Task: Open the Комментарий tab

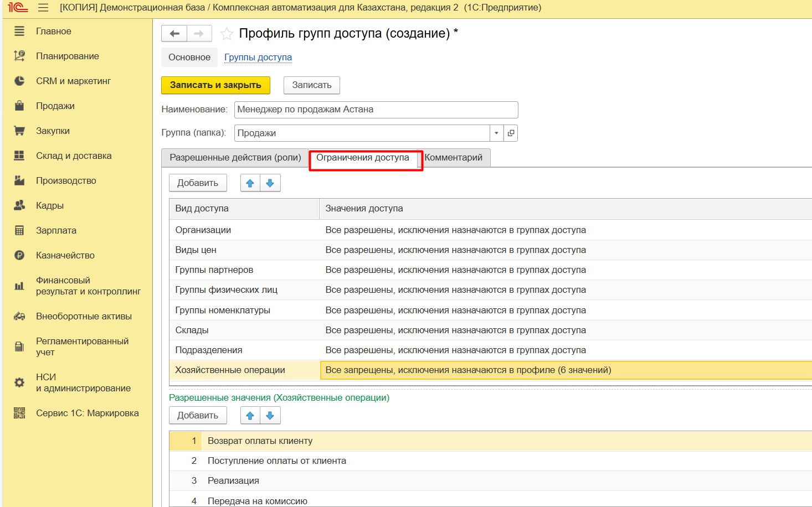Action: (453, 158)
